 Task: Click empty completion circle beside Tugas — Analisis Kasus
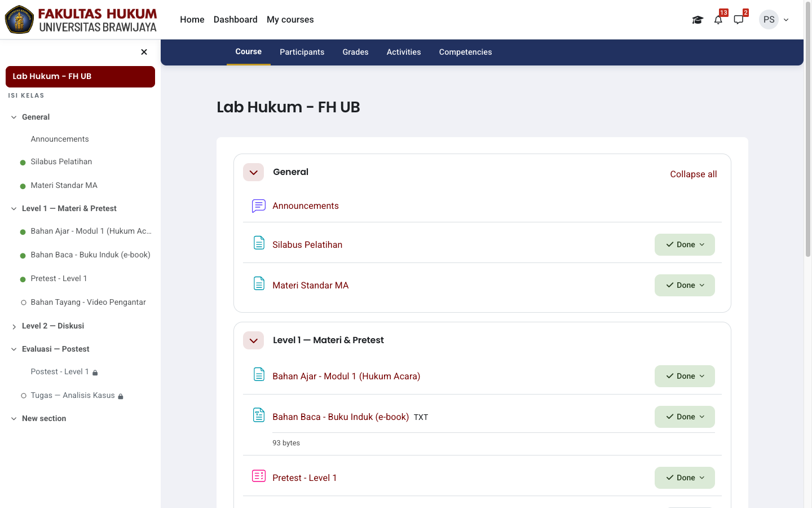(x=24, y=396)
